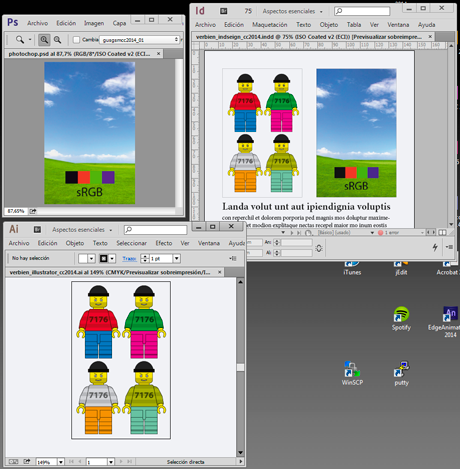Select the Zoom In magnifier in Photoshop options
Viewport: 460px width, 469px height.
pos(44,40)
